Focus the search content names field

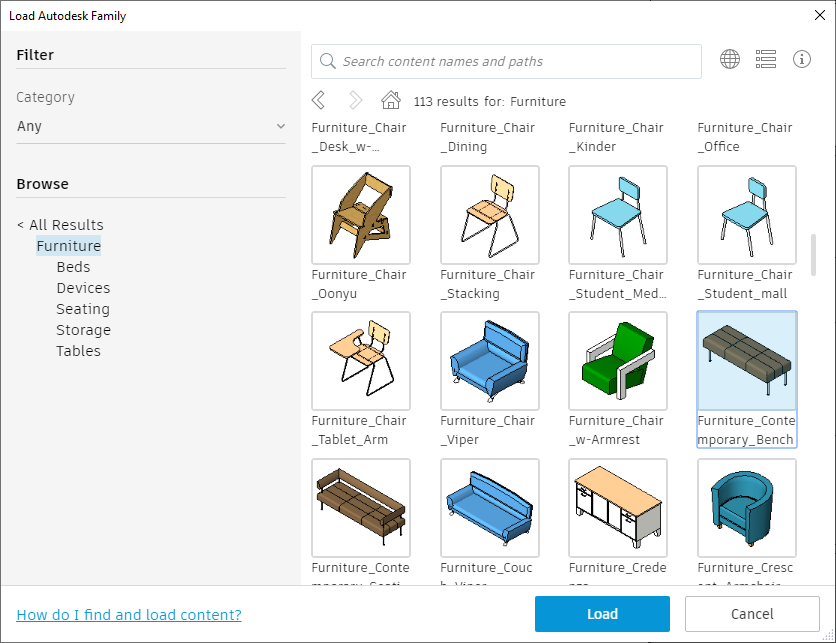coord(506,61)
